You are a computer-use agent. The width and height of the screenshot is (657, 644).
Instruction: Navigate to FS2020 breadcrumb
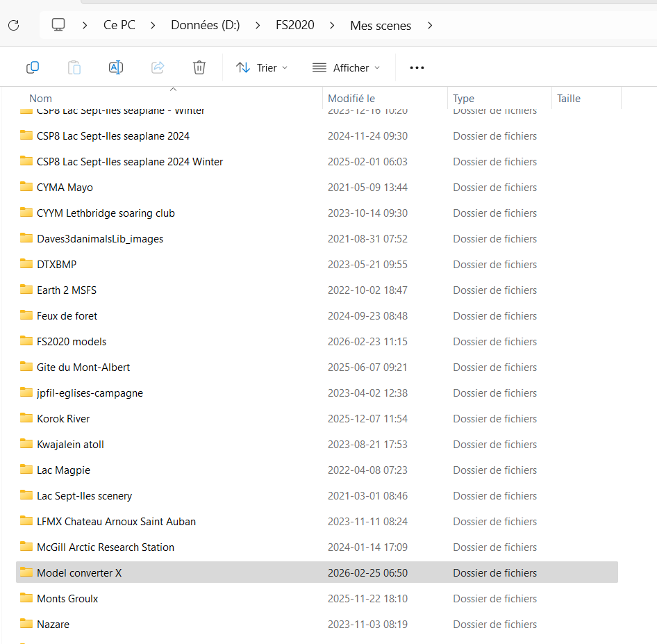(x=295, y=25)
